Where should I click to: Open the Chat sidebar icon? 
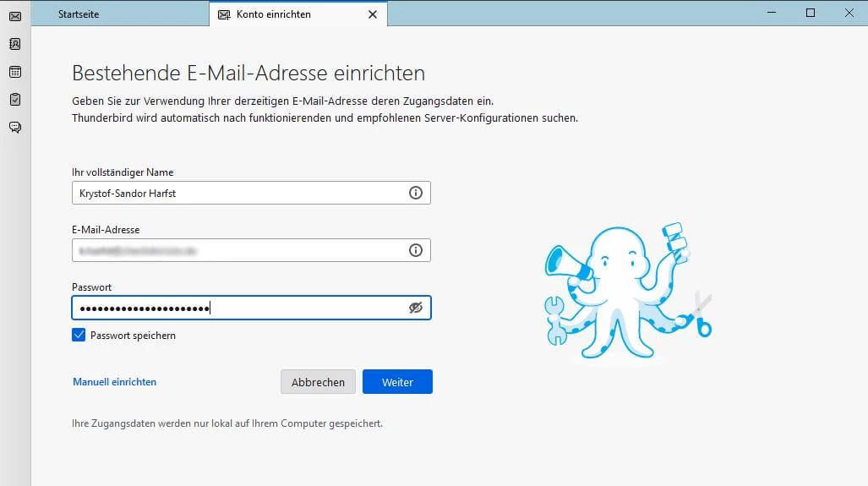tap(15, 128)
